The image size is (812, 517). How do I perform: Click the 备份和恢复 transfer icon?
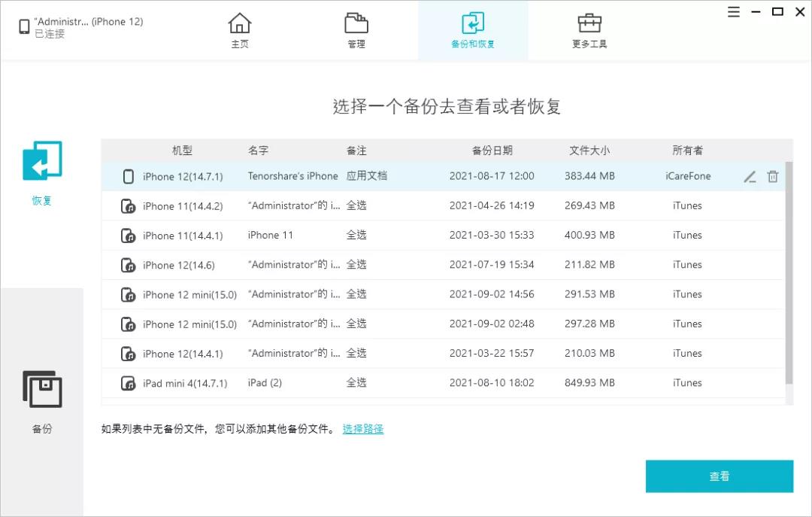pyautogui.click(x=473, y=23)
